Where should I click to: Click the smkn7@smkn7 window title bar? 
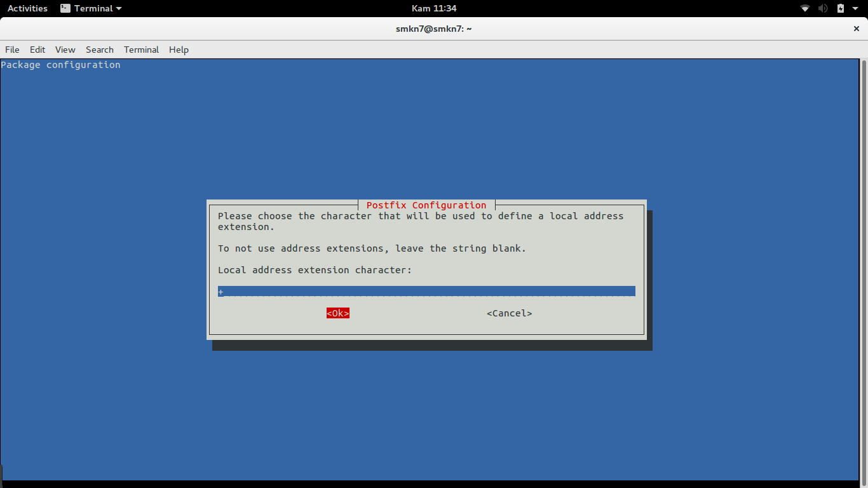coord(433,29)
